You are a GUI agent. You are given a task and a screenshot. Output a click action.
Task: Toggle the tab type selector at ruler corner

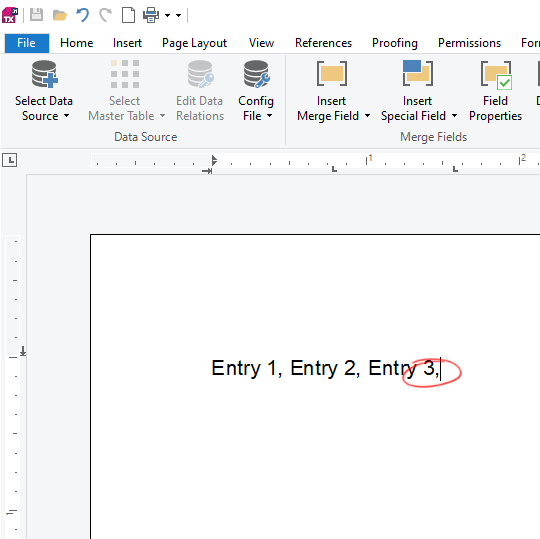click(10, 160)
